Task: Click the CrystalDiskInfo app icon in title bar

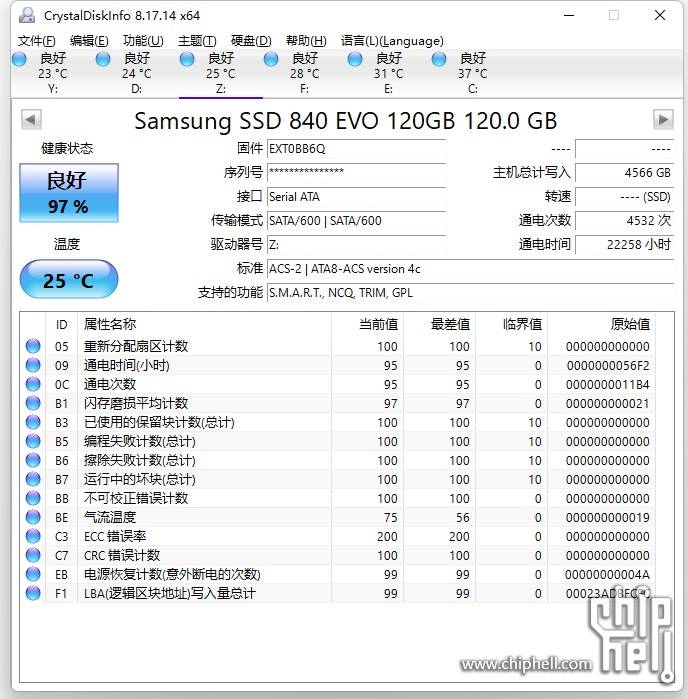Action: pos(27,15)
